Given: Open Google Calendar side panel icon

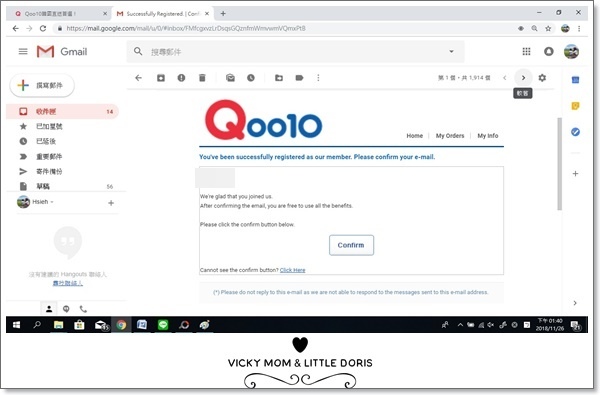Looking at the screenshot, I should [575, 80].
